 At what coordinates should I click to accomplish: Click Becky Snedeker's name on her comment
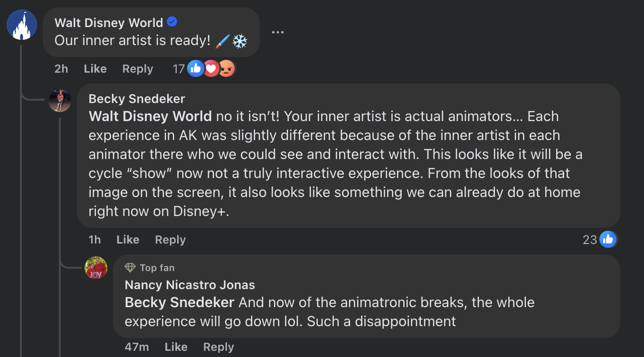click(x=137, y=99)
